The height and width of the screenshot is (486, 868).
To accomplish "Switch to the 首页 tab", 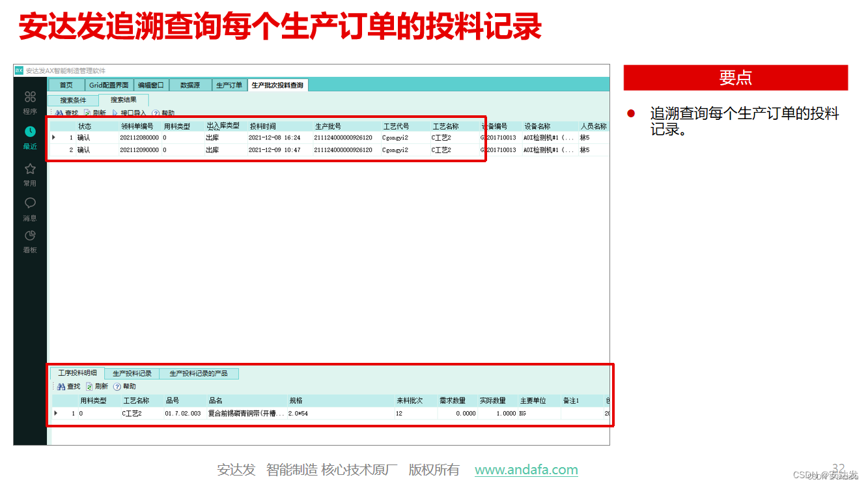I will (66, 85).
